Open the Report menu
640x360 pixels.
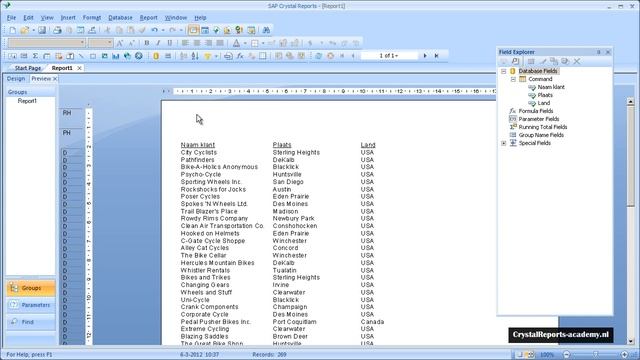pyautogui.click(x=149, y=18)
